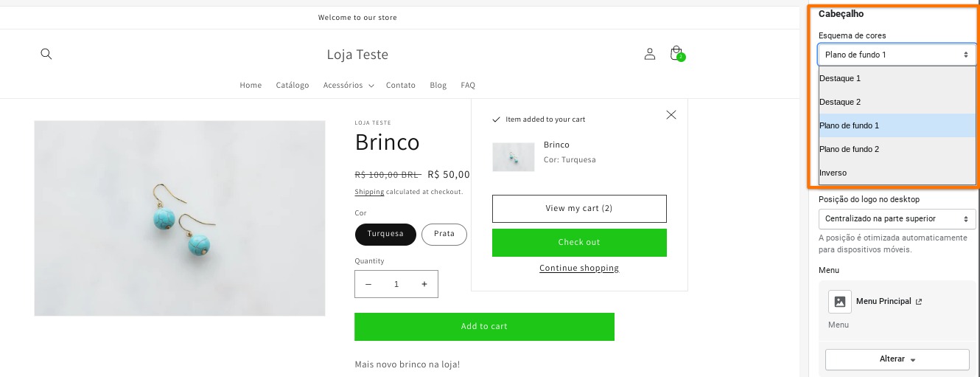Open the shopping cart bag icon
Viewport: 980px width, 377px height.
pyautogui.click(x=676, y=54)
